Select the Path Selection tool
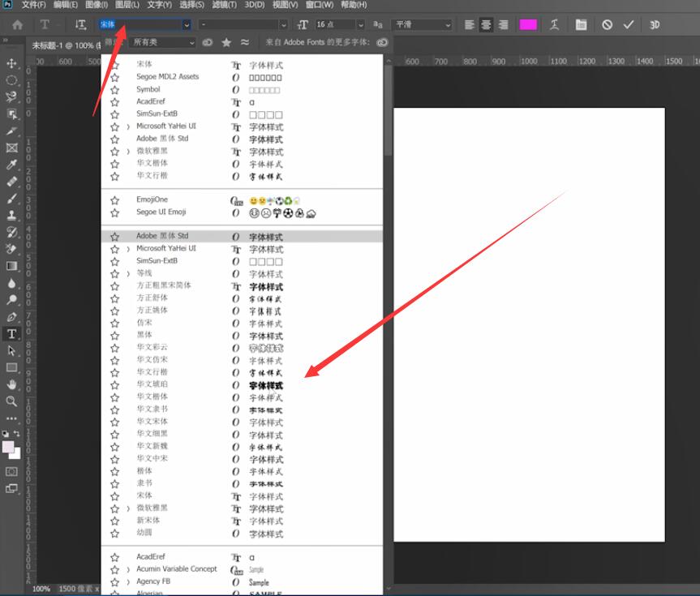This screenshot has height=596, width=700. [11, 351]
